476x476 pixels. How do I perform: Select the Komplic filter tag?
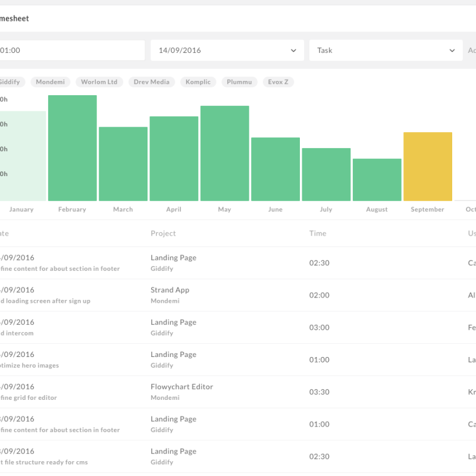click(198, 82)
